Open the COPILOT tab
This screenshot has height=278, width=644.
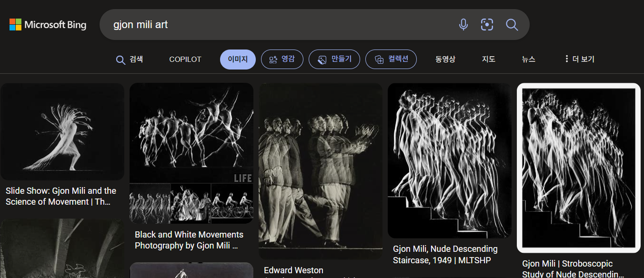click(x=185, y=60)
